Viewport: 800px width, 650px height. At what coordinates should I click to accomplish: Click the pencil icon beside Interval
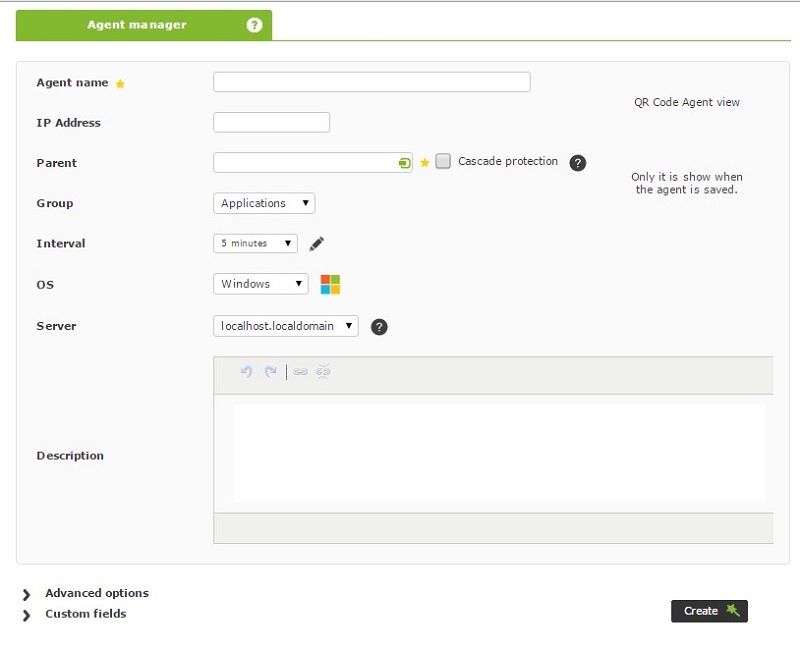click(x=316, y=244)
